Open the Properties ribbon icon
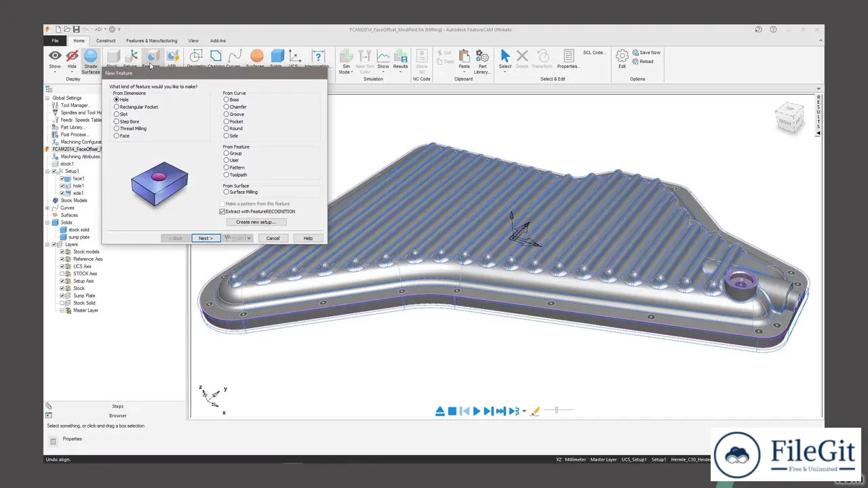Screen dimensions: 868x488 [568, 56]
